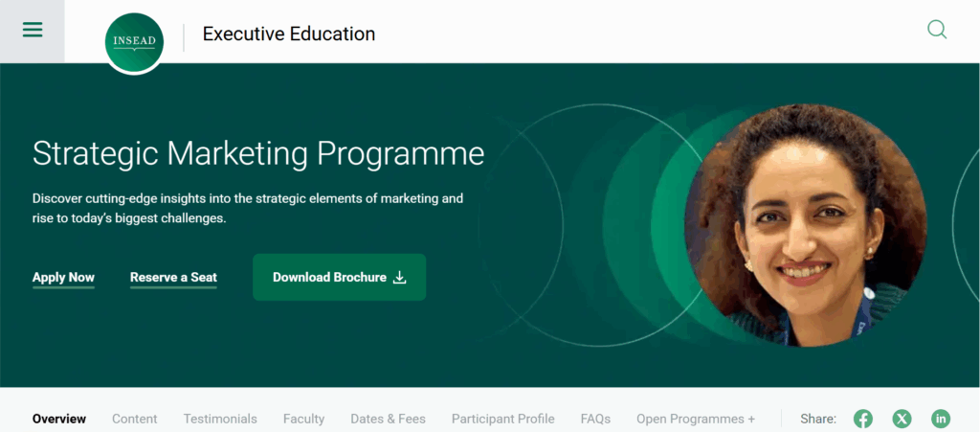Image resolution: width=980 pixels, height=432 pixels.
Task: Open site search magnifier icon
Action: pyautogui.click(x=937, y=30)
